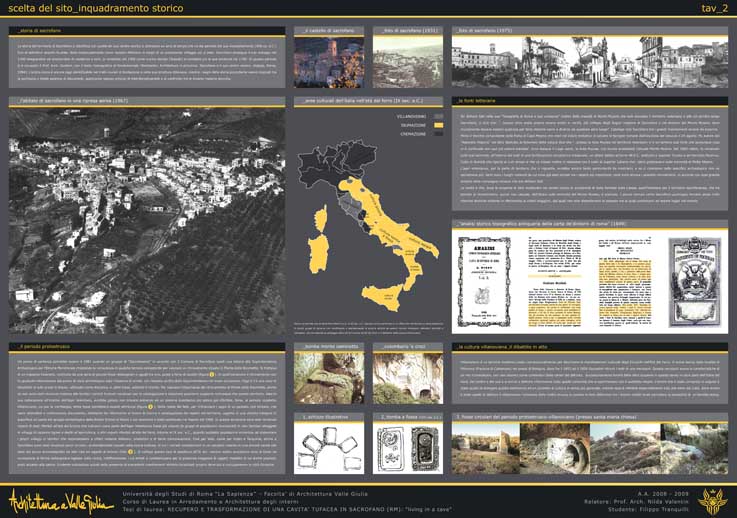This screenshot has height=518, width=737.
Task: Click the fonti letterarie paragraph text
Action: (590, 157)
